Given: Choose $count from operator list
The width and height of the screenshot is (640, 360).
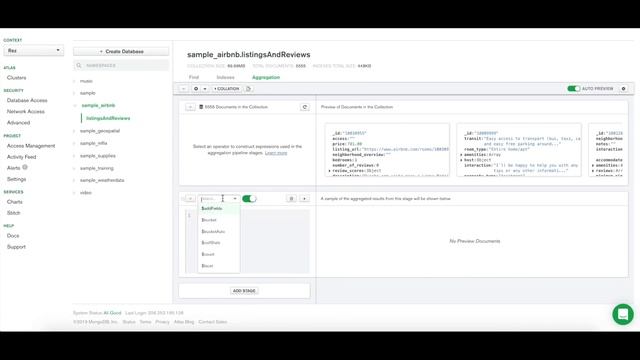Looking at the screenshot, I should coord(219,254).
